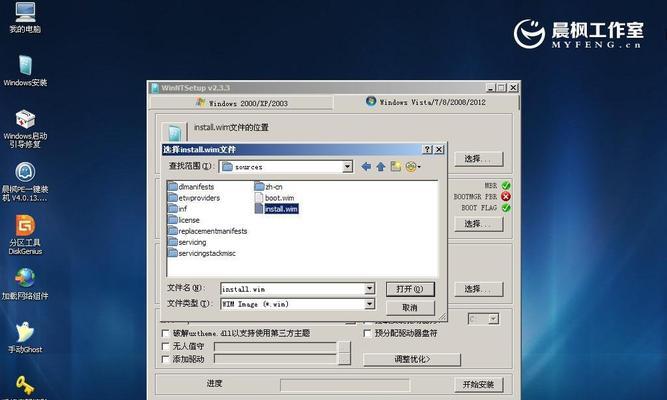
Task: Select the zh-cn folder
Action: click(x=268, y=187)
